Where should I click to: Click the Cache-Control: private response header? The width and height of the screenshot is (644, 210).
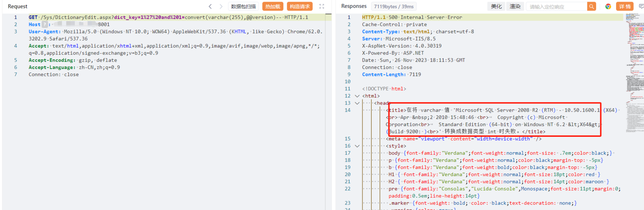coord(394,25)
